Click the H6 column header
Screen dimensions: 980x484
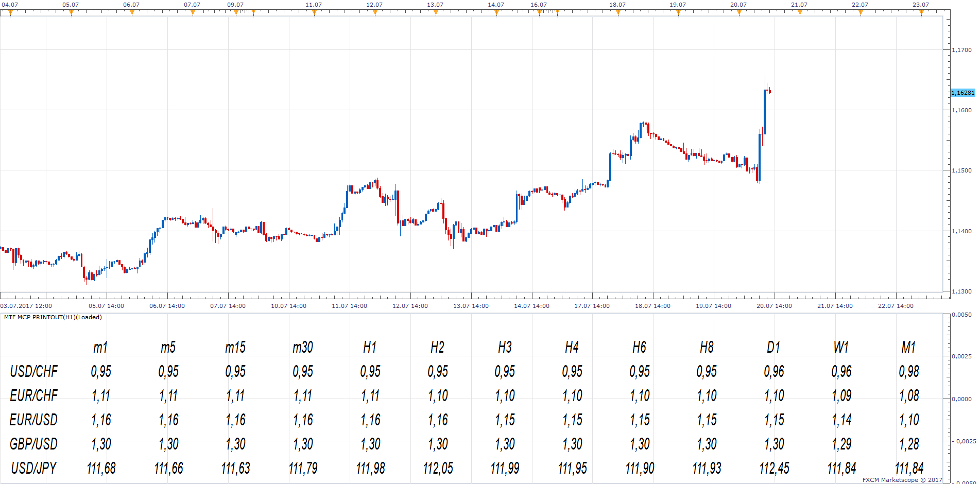pyautogui.click(x=639, y=348)
